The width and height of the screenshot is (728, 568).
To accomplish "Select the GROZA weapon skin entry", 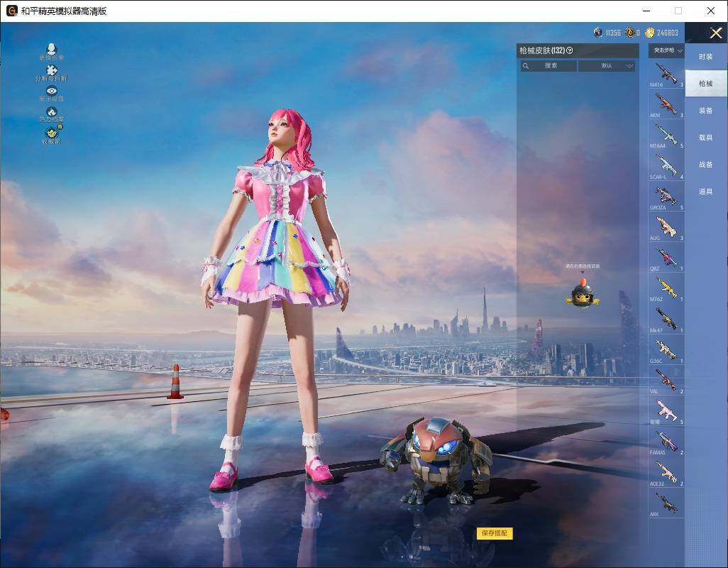I will point(666,196).
